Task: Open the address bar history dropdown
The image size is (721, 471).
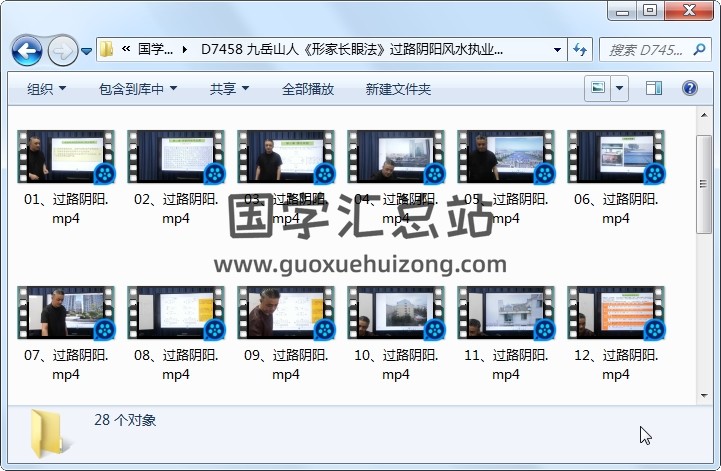Action: pos(557,49)
